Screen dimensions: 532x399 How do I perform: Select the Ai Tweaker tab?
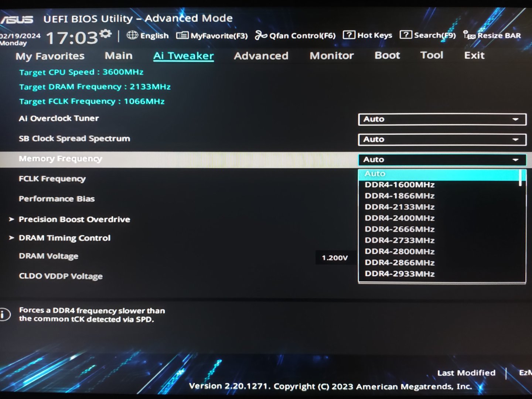184,56
